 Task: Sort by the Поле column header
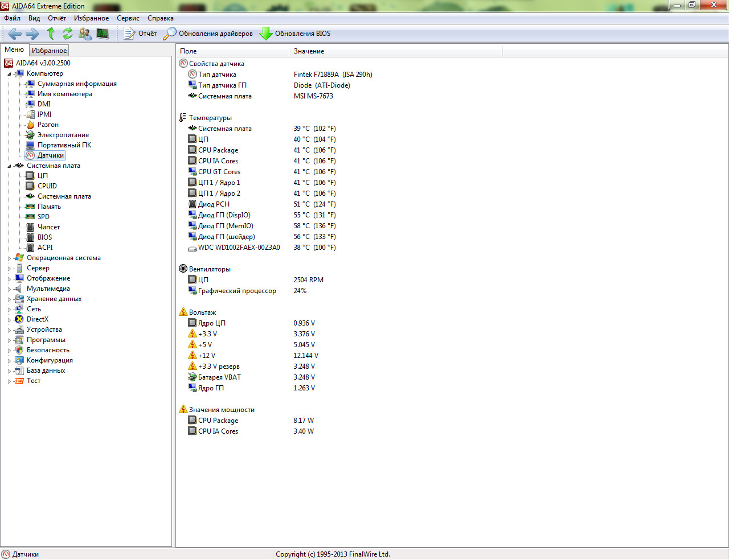point(233,51)
